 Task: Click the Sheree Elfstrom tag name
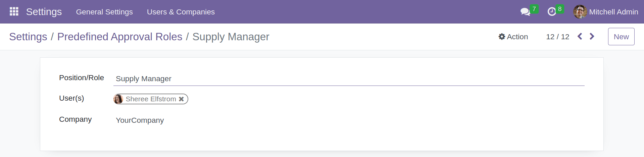coord(151,99)
